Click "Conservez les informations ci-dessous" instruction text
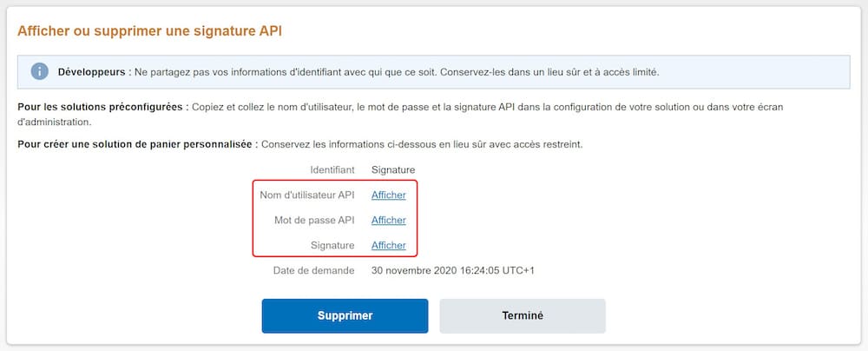 coord(422,144)
